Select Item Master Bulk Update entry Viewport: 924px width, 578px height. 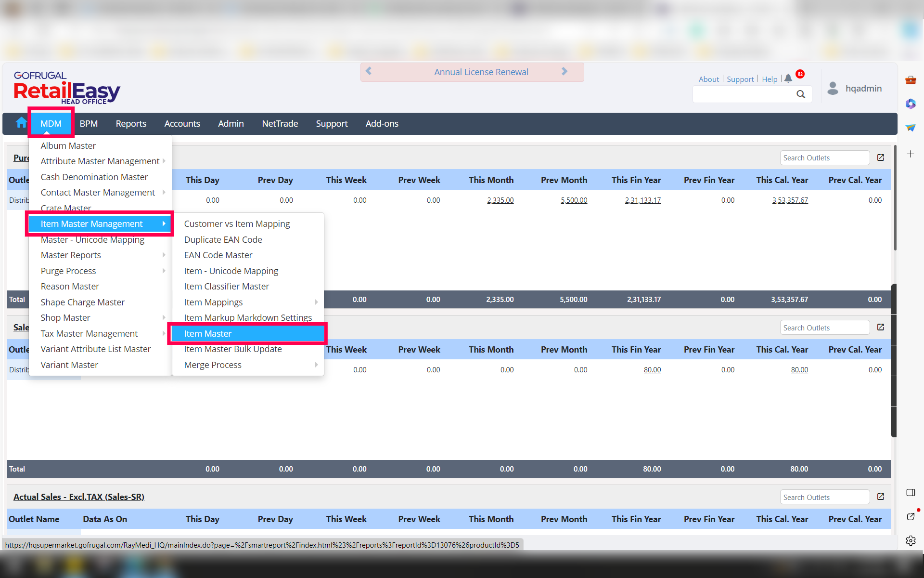(233, 349)
